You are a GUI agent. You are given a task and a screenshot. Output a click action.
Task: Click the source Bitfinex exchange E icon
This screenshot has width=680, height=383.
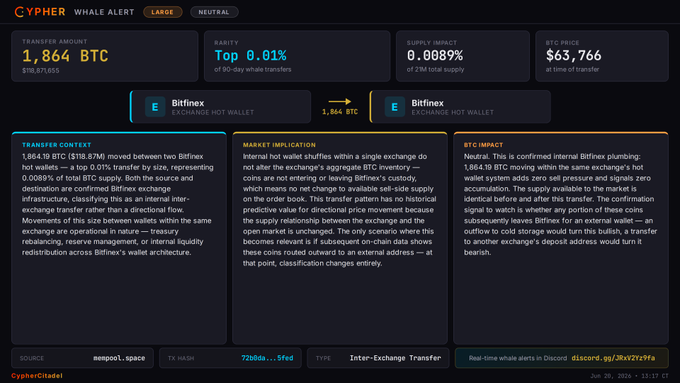155,107
